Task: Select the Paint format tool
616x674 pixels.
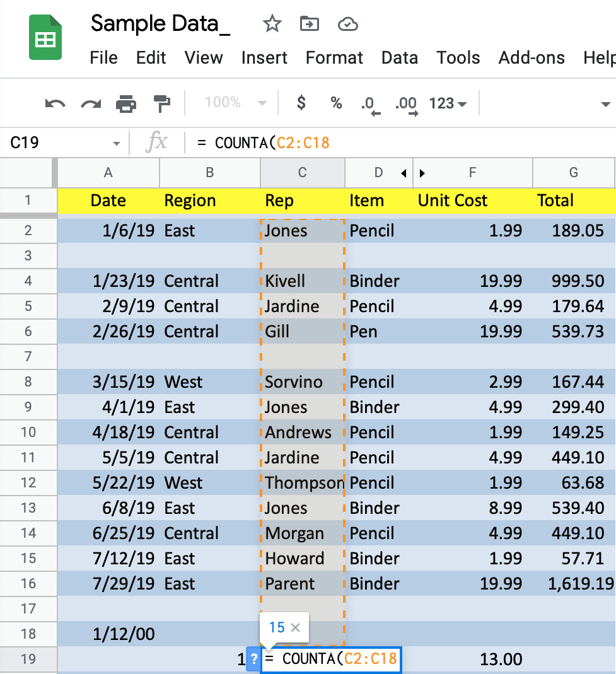Action: point(160,103)
